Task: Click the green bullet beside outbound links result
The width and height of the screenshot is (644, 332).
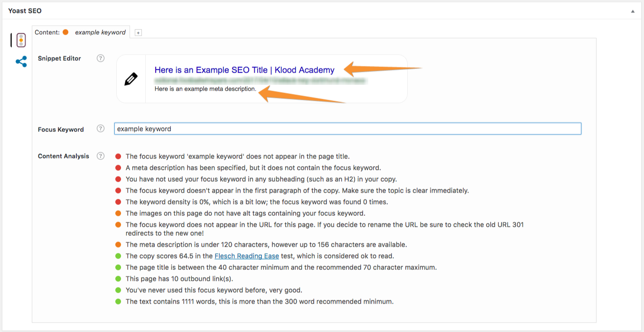Action: click(118, 279)
